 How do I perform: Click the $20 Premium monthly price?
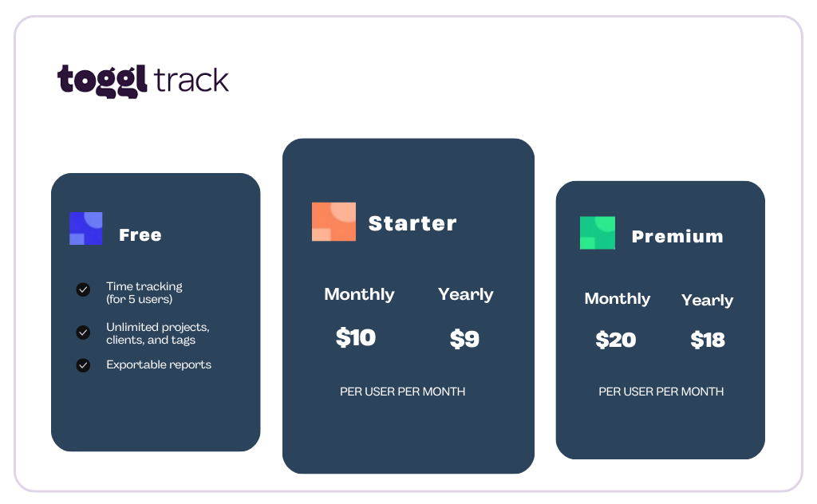[x=615, y=340]
